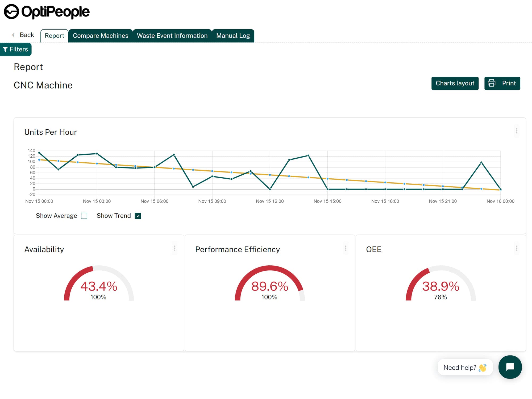This screenshot has width=532, height=399.
Task: Click the Back chevron arrow
Action: coord(13,35)
